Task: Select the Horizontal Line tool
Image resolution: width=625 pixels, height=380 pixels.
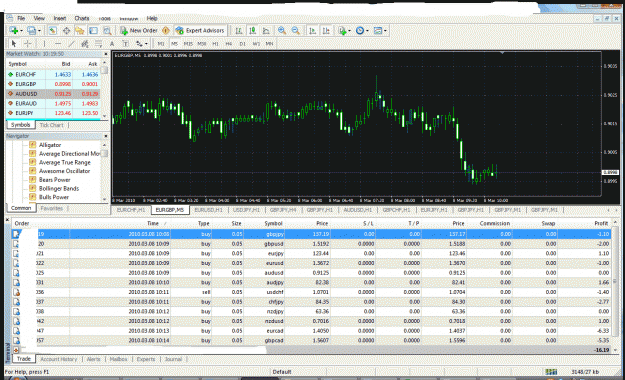Action: pos(58,43)
